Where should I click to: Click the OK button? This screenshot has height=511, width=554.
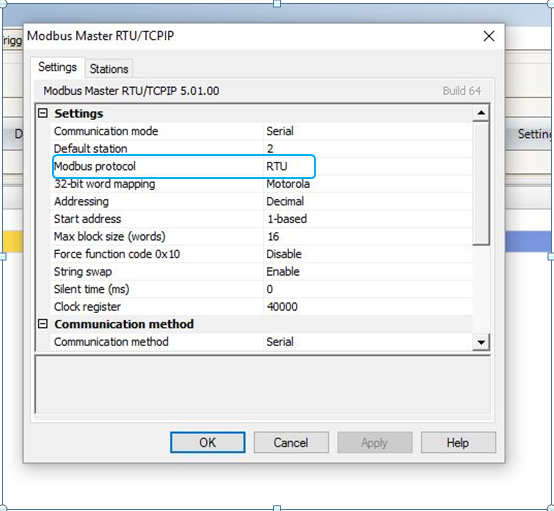(207, 442)
